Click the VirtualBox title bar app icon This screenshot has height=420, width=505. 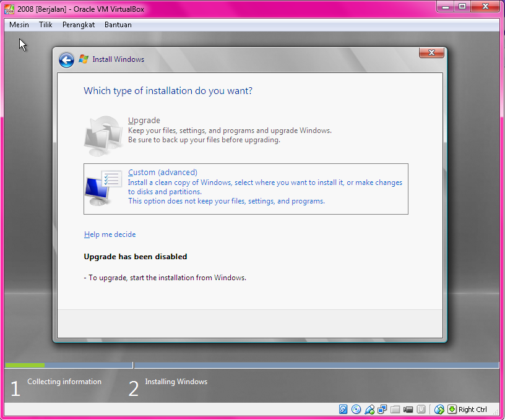[9, 9]
